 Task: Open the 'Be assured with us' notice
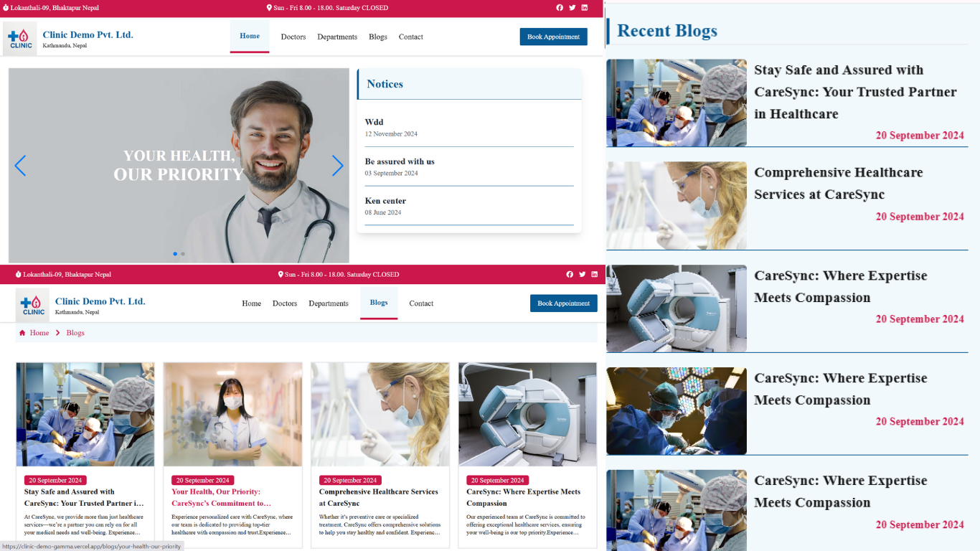[x=400, y=161]
